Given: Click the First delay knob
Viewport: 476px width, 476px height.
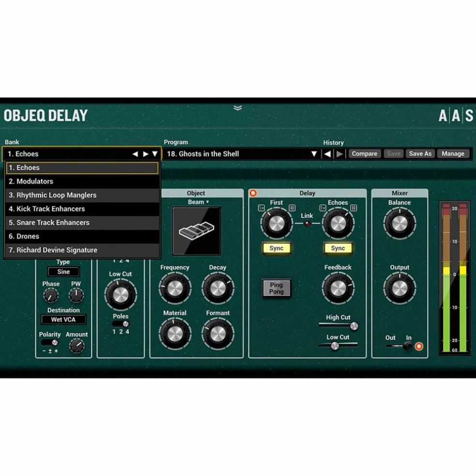Looking at the screenshot, I should coord(277,224).
